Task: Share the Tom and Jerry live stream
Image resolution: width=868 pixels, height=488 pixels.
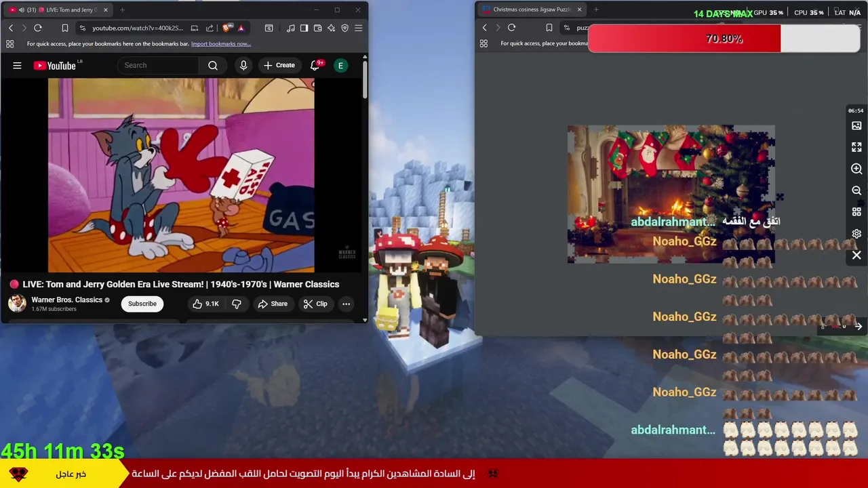Action: 273,304
